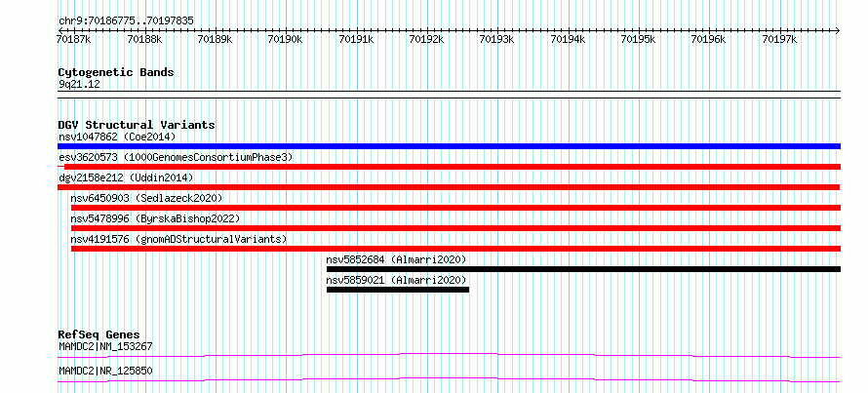Image resolution: width=868 pixels, height=393 pixels.
Task: Click the short black nsv5859021 bar
Action: pos(398,290)
